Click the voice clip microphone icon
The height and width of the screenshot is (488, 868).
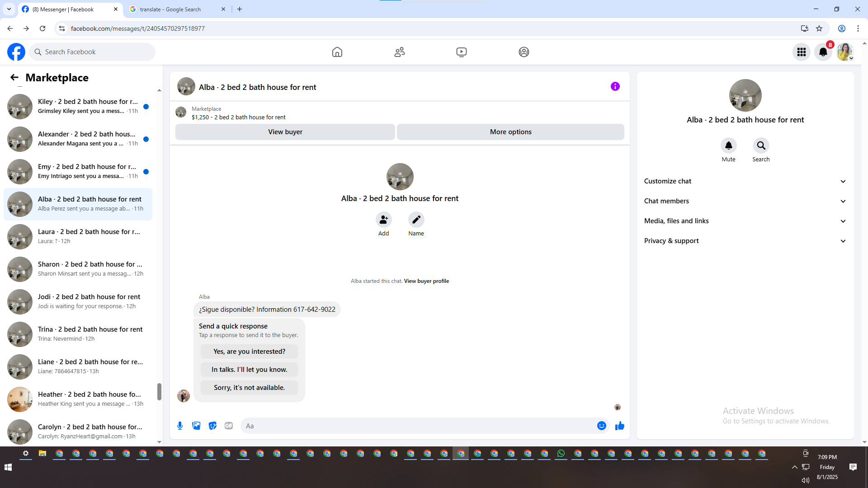(x=180, y=426)
